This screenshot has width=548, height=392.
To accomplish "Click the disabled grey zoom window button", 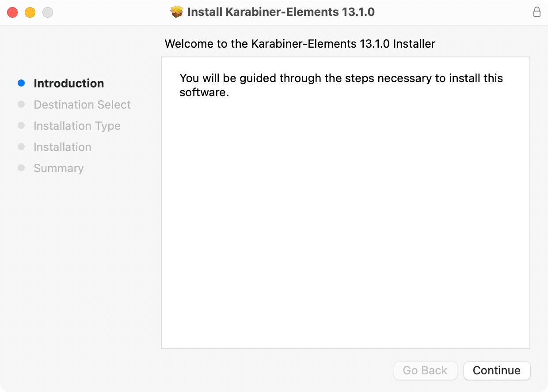I will [x=48, y=12].
